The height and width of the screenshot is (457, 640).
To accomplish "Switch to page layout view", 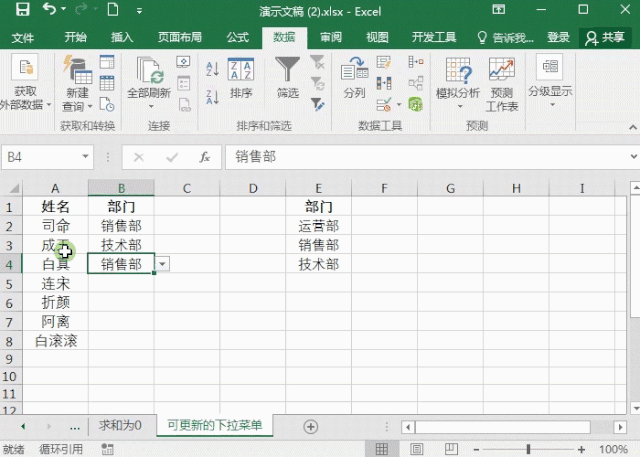I will pyautogui.click(x=417, y=449).
